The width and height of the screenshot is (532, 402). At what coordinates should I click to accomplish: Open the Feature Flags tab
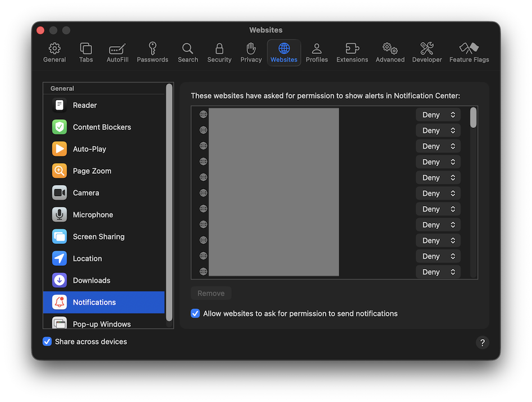pos(469,53)
